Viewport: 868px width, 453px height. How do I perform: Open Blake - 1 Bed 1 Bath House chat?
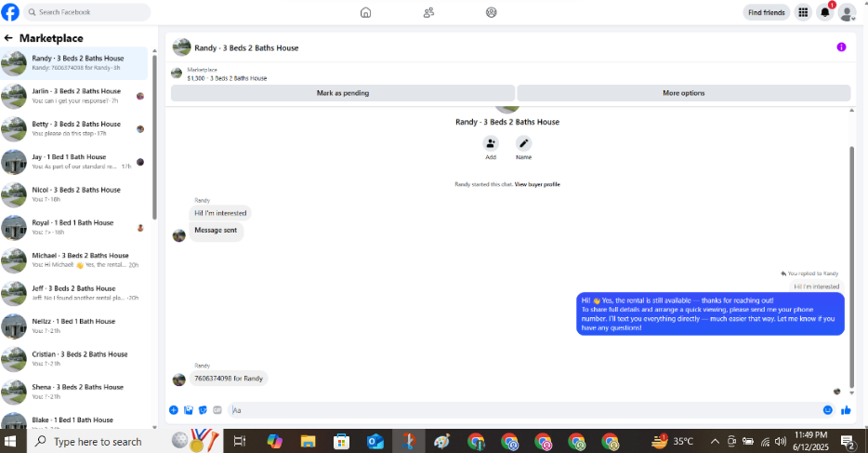tap(74, 420)
